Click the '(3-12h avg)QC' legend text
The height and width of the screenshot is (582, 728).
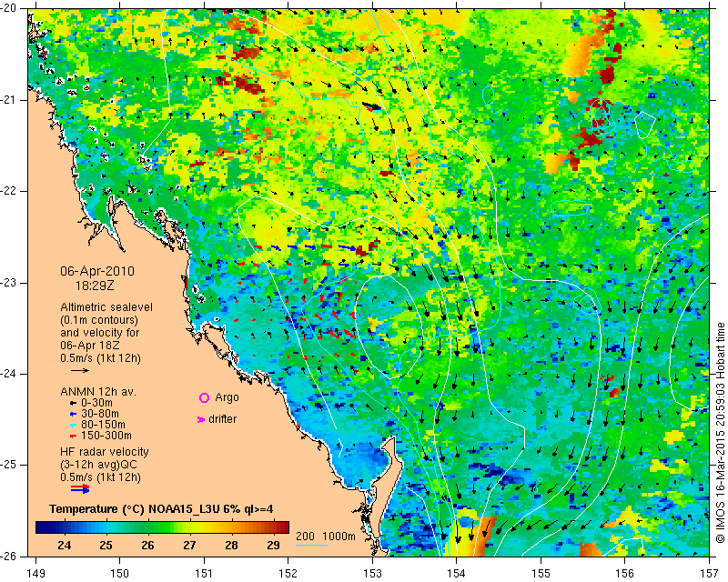tap(98, 465)
